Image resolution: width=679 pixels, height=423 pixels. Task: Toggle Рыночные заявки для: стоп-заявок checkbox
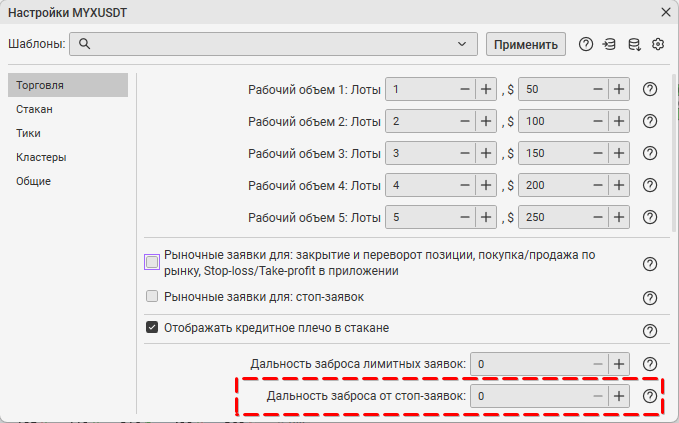[x=152, y=296]
